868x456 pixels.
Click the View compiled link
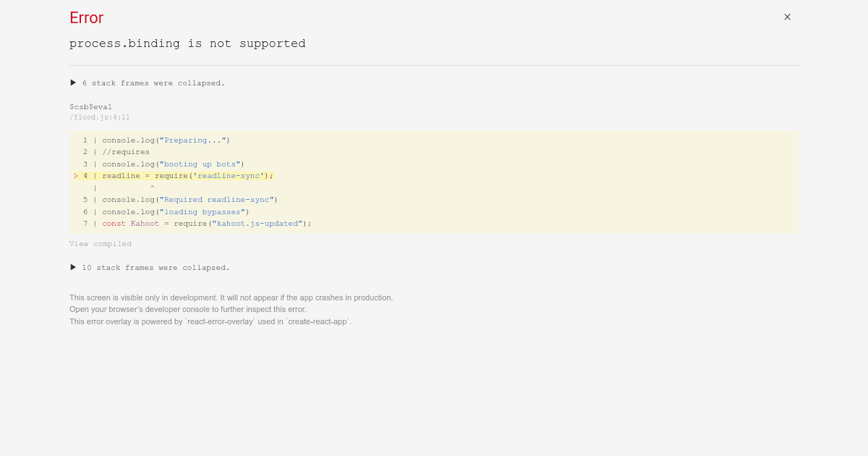tap(100, 243)
